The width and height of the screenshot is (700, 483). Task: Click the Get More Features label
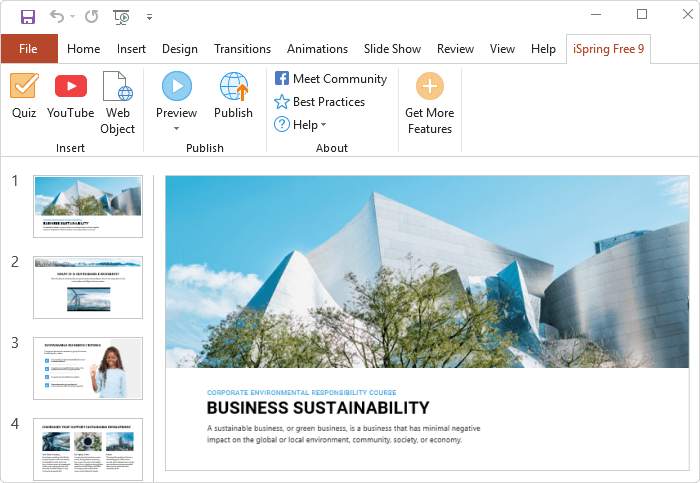click(430, 121)
